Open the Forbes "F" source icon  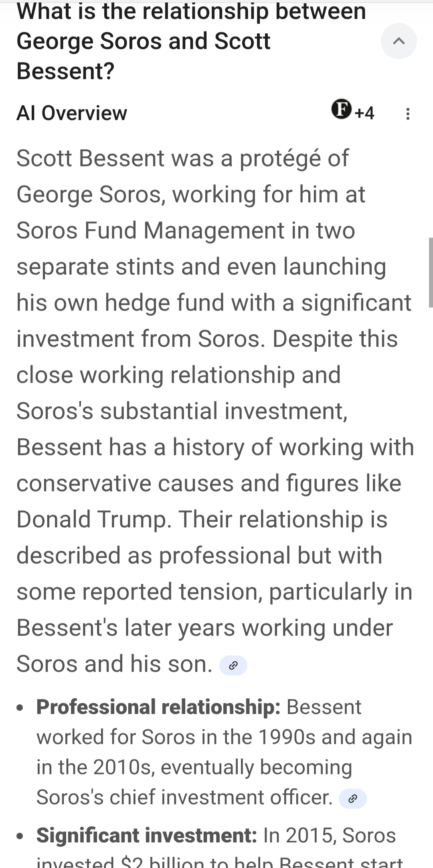click(x=342, y=109)
